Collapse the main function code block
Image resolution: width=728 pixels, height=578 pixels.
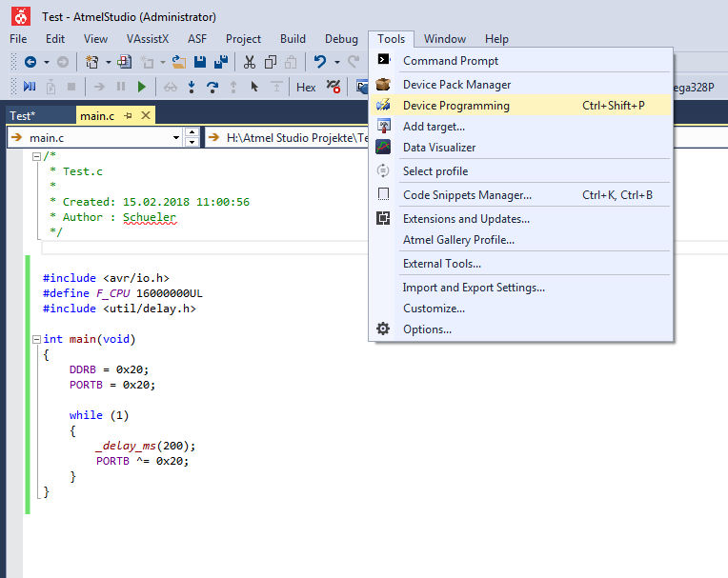pyautogui.click(x=35, y=339)
